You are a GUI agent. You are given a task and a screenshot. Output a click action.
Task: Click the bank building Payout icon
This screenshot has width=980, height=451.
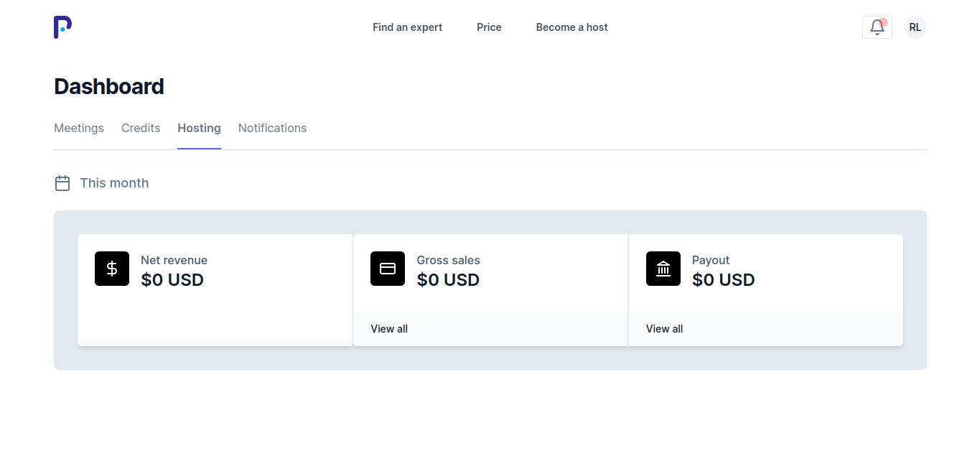(663, 269)
